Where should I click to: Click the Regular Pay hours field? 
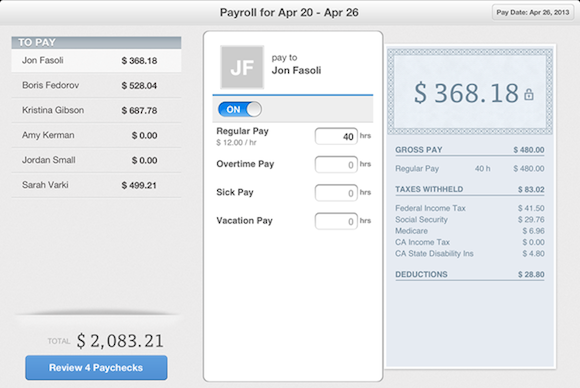pyautogui.click(x=336, y=136)
